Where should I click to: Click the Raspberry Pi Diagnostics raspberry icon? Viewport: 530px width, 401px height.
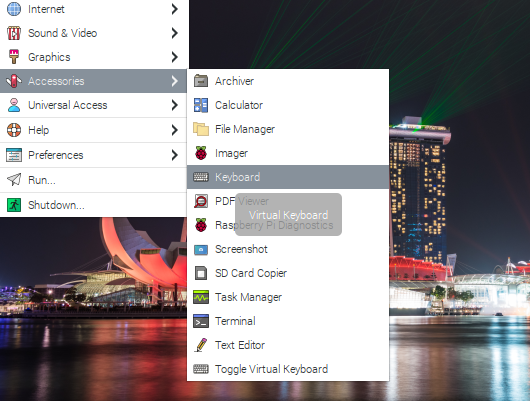(x=201, y=225)
